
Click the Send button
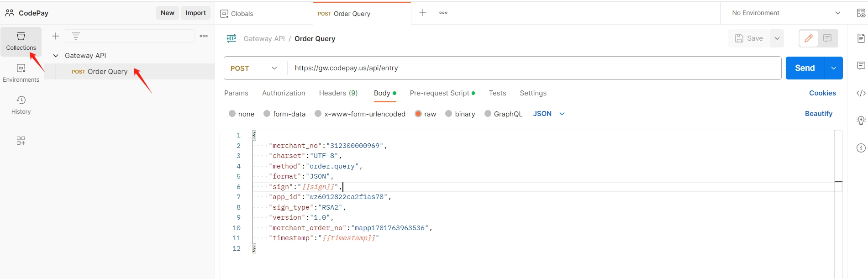point(805,68)
